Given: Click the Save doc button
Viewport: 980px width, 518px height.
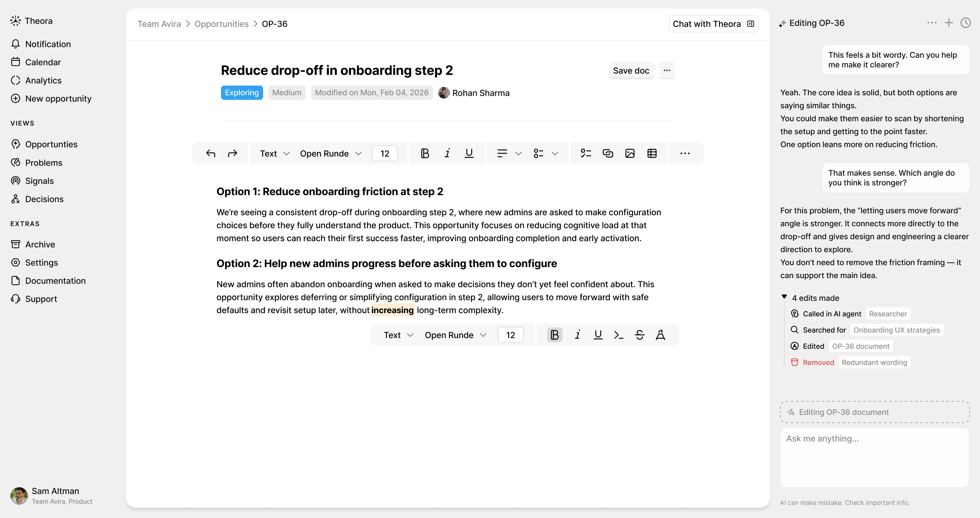Looking at the screenshot, I should click(631, 70).
